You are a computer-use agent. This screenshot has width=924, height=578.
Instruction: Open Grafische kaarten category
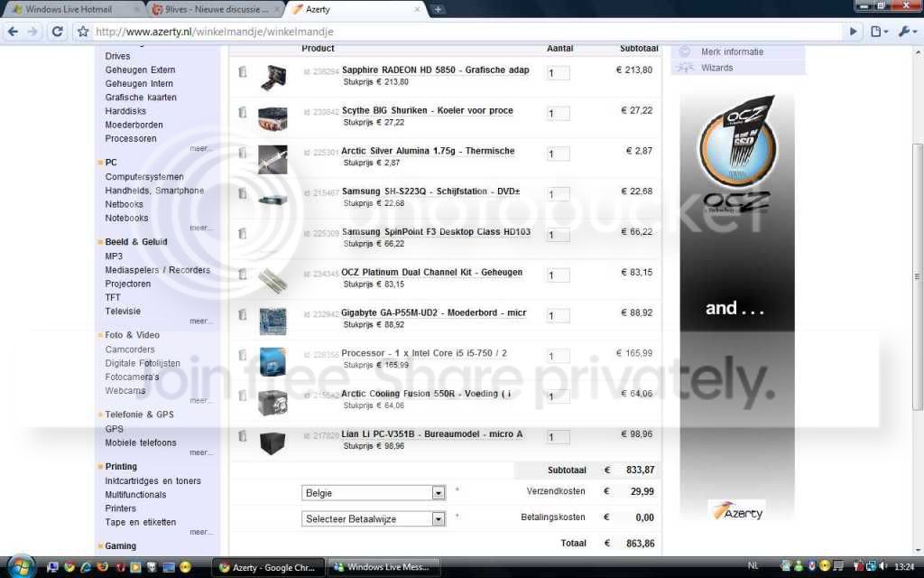tap(141, 98)
